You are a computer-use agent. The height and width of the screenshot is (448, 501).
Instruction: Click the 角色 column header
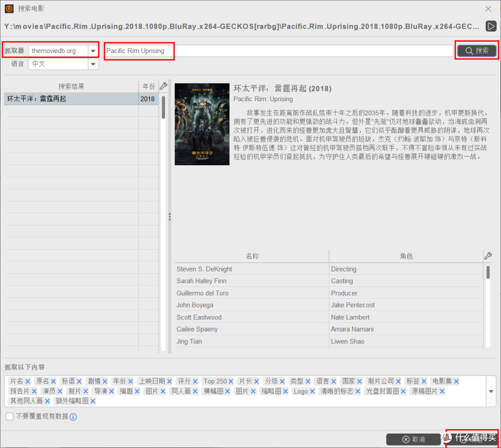406,256
